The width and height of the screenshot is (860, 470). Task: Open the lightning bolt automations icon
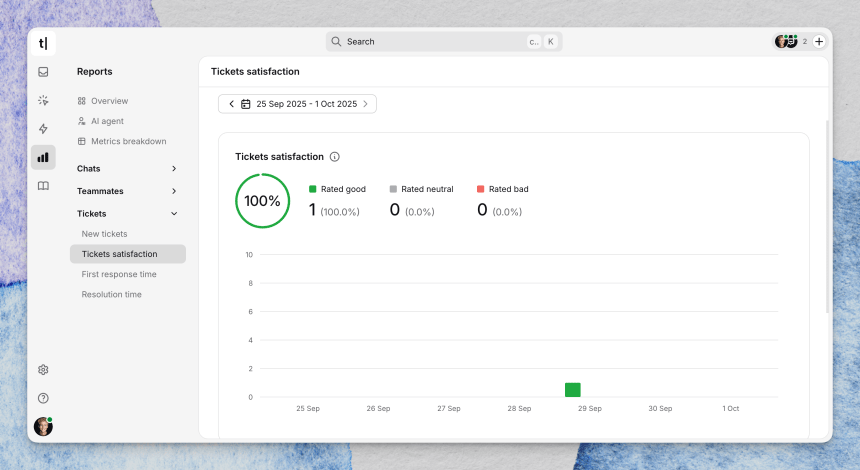pos(43,129)
